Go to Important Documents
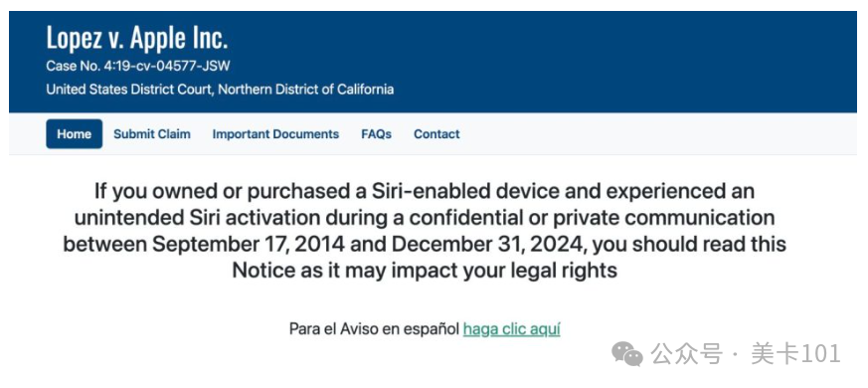Image resolution: width=868 pixels, height=388 pixels. (x=275, y=134)
